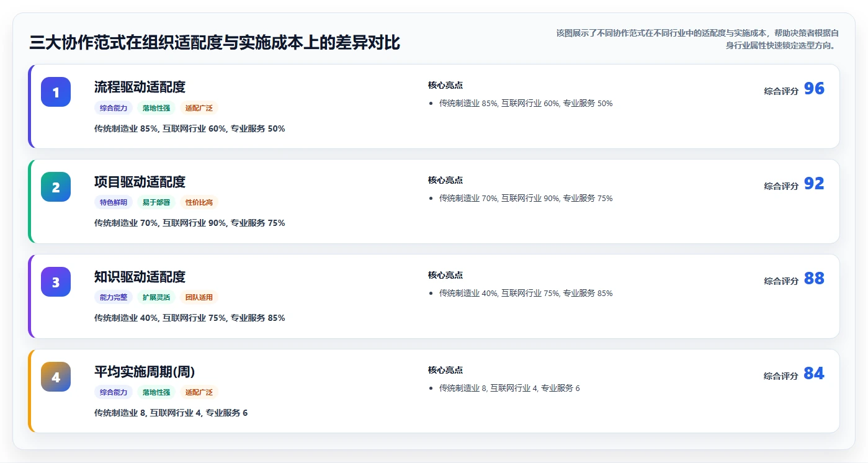This screenshot has width=868, height=463.
Task: Click the 易于部署 tag
Action: [156, 202]
